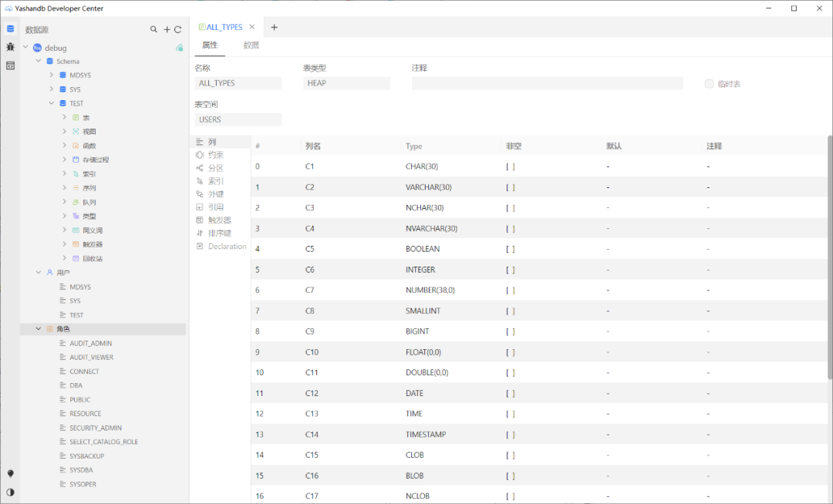Screen dimensions: 833x504
Task: Open the data source sidebar icon
Action: point(10,29)
